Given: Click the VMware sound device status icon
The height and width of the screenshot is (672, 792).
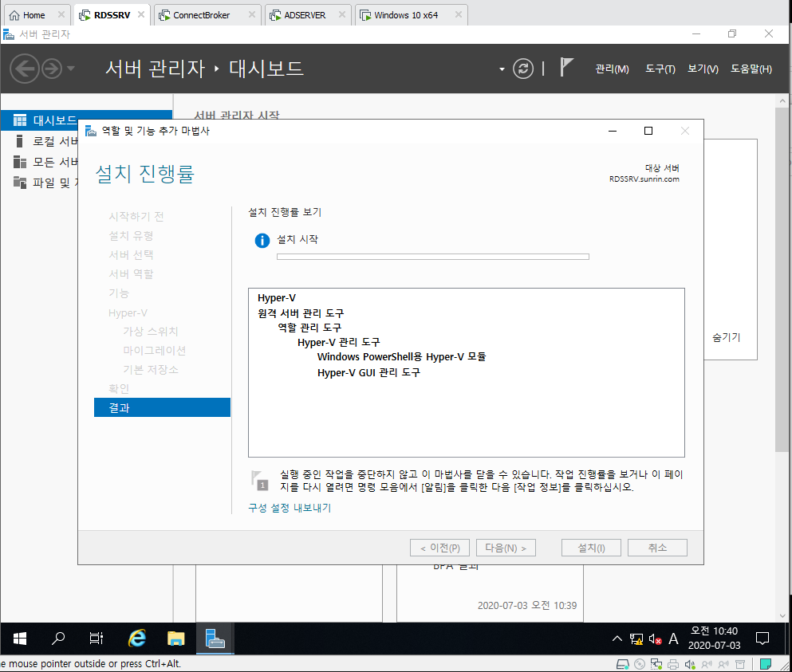Looking at the screenshot, I should (689, 664).
